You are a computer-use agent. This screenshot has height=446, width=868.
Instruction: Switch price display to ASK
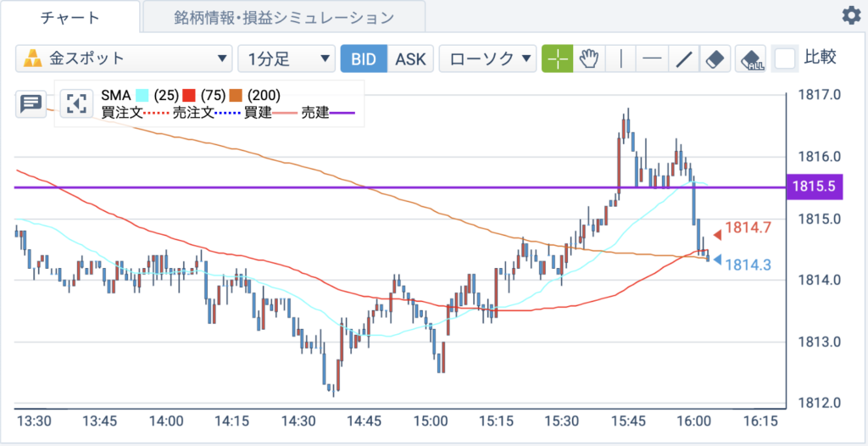(411, 59)
